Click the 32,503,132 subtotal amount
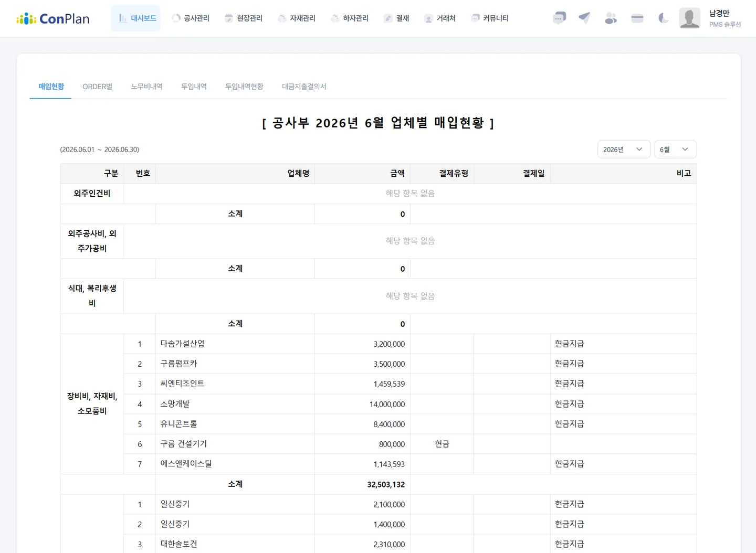756x553 pixels. [386, 484]
